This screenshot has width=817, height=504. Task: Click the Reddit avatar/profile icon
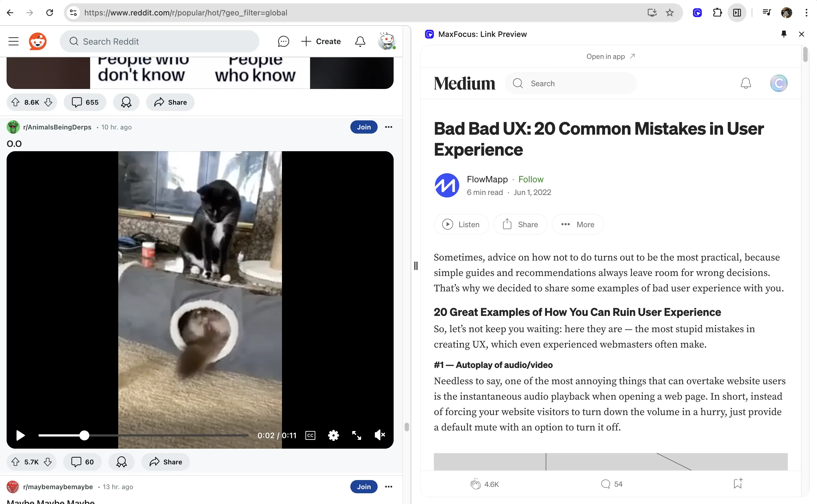(x=387, y=41)
